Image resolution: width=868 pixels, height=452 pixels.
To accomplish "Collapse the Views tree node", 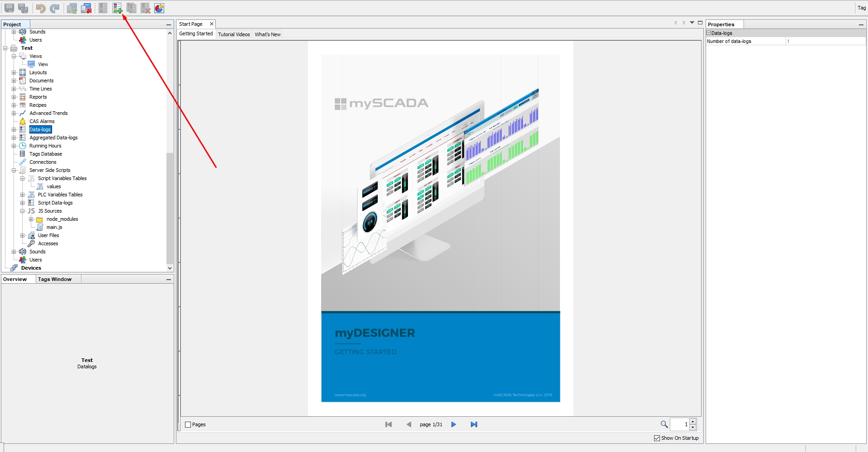I will pyautogui.click(x=14, y=56).
